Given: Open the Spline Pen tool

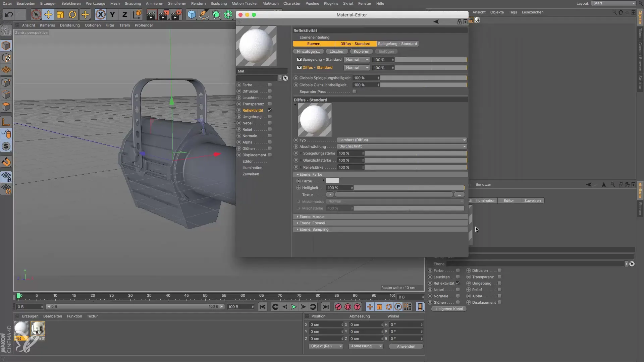Looking at the screenshot, I should (204, 14).
